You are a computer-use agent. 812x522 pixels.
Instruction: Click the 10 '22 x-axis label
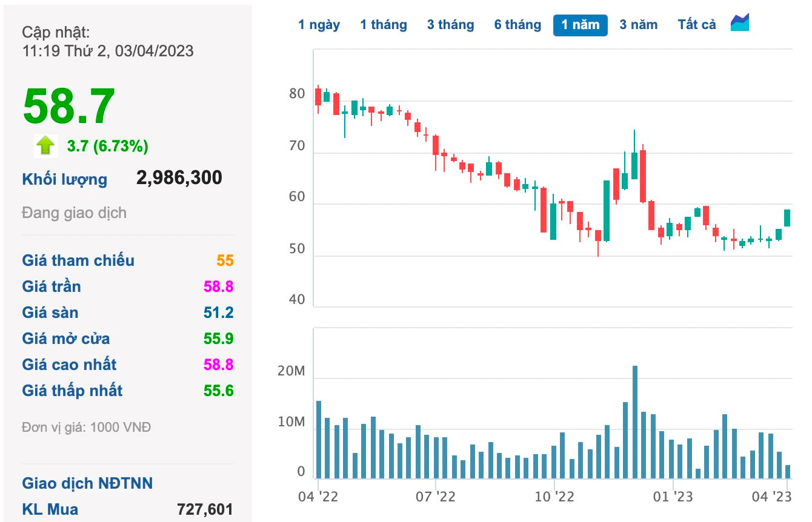coord(554,497)
